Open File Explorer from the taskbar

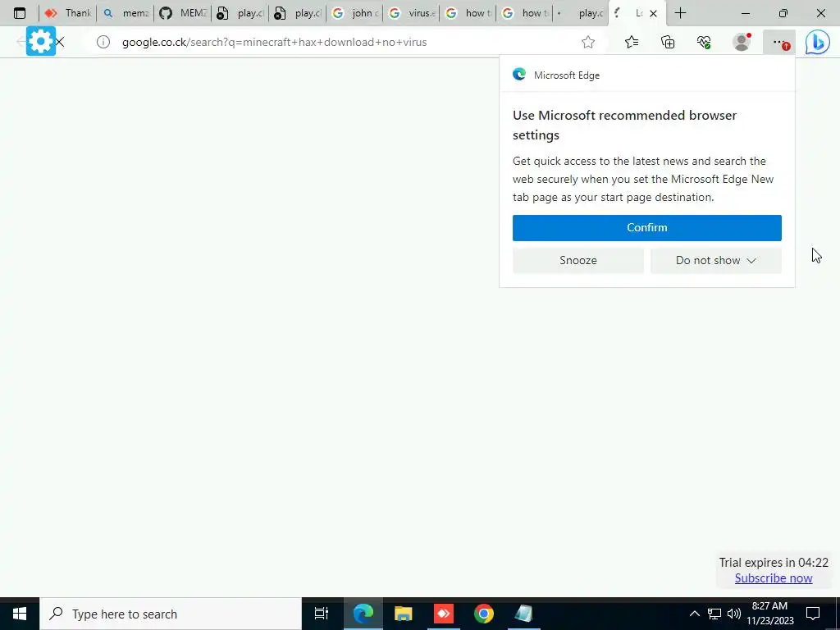pos(403,614)
